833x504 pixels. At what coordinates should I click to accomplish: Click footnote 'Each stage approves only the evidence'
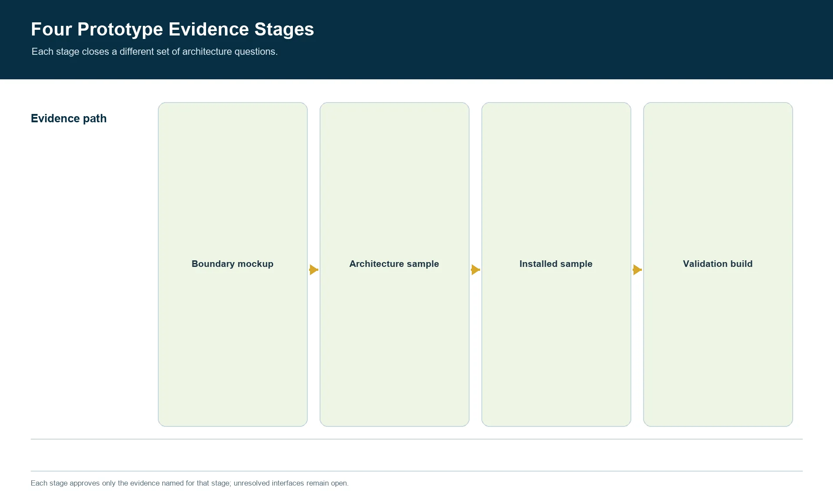click(x=189, y=483)
